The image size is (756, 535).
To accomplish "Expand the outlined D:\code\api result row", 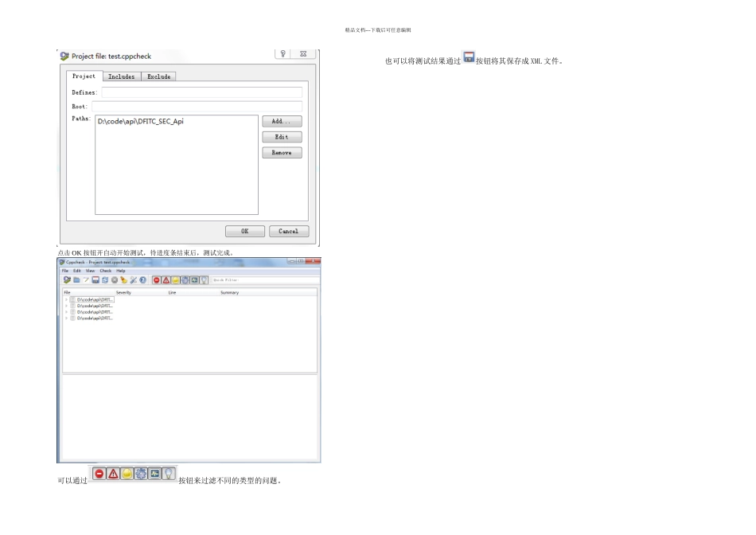I will [x=66, y=299].
